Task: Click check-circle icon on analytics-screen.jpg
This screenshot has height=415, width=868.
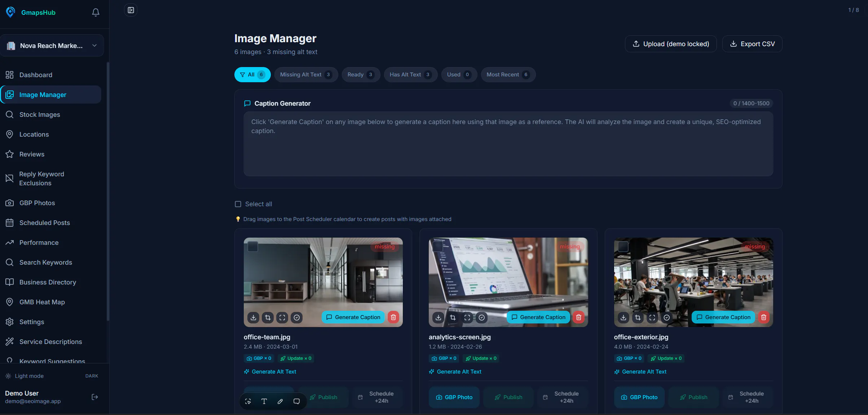Action: point(482,317)
